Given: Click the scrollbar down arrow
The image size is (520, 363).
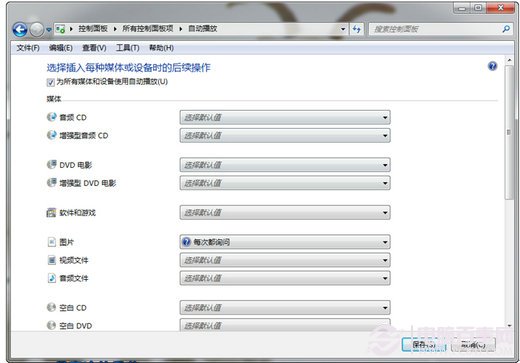Looking at the screenshot, I should coord(509,326).
